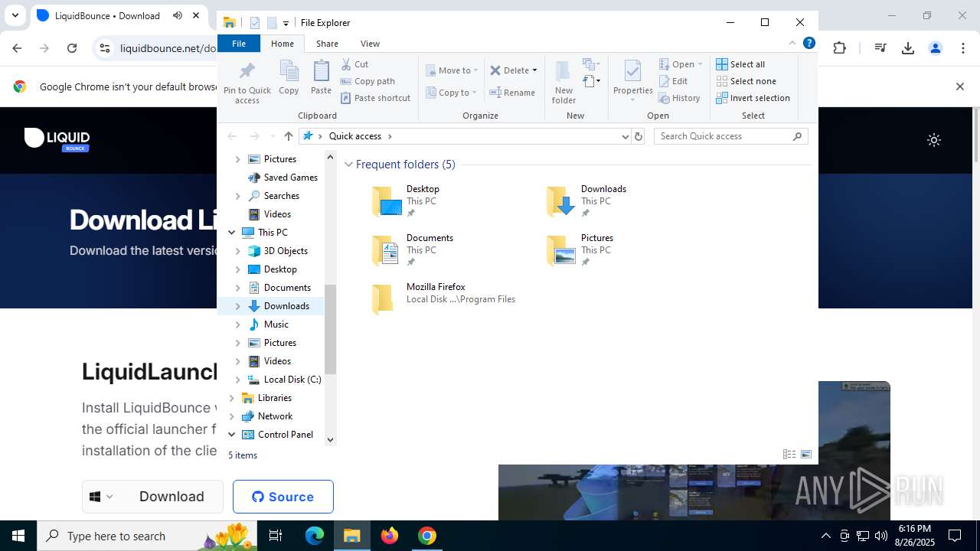Click the Paste ribbon icon

(x=321, y=78)
